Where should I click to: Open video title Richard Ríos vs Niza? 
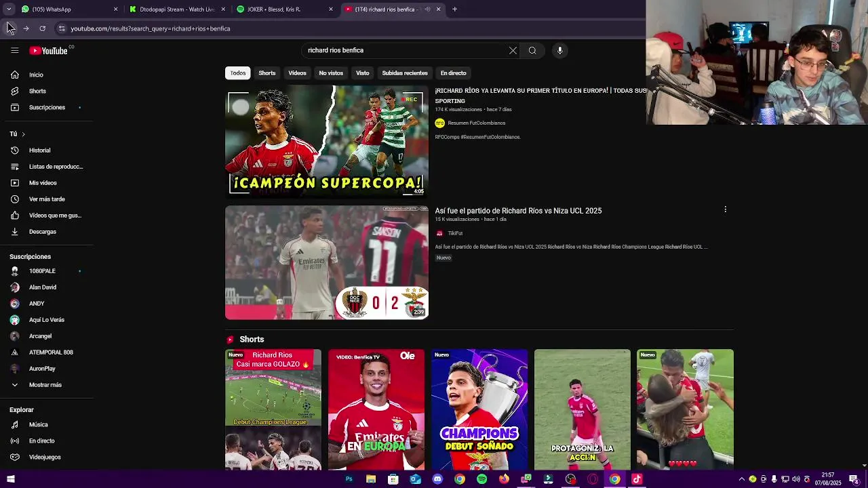[x=518, y=211]
